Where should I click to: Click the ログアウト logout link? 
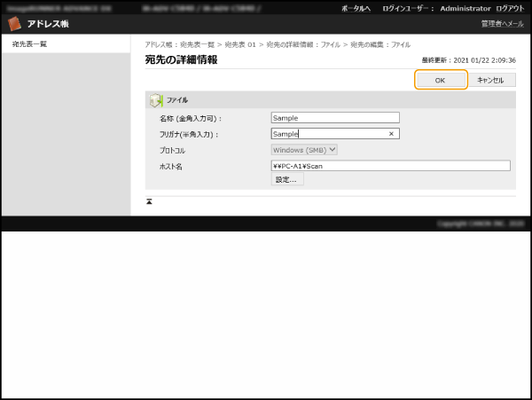[x=511, y=7]
